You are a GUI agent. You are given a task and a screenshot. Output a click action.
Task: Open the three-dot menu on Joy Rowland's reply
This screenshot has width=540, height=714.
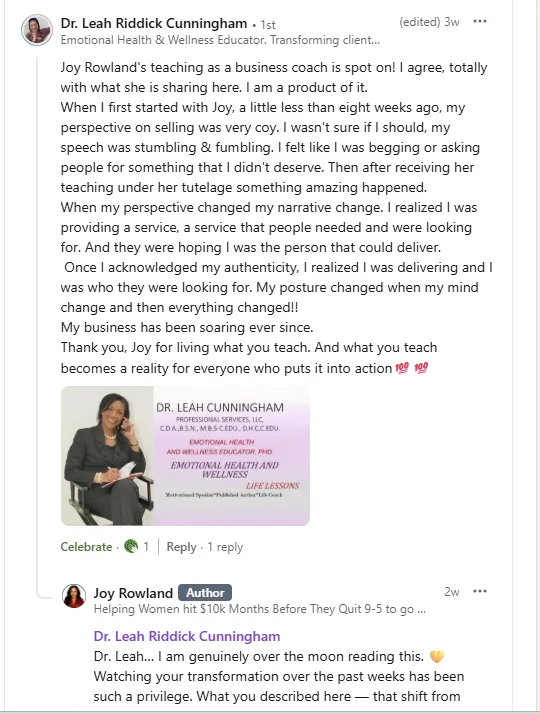(x=480, y=592)
